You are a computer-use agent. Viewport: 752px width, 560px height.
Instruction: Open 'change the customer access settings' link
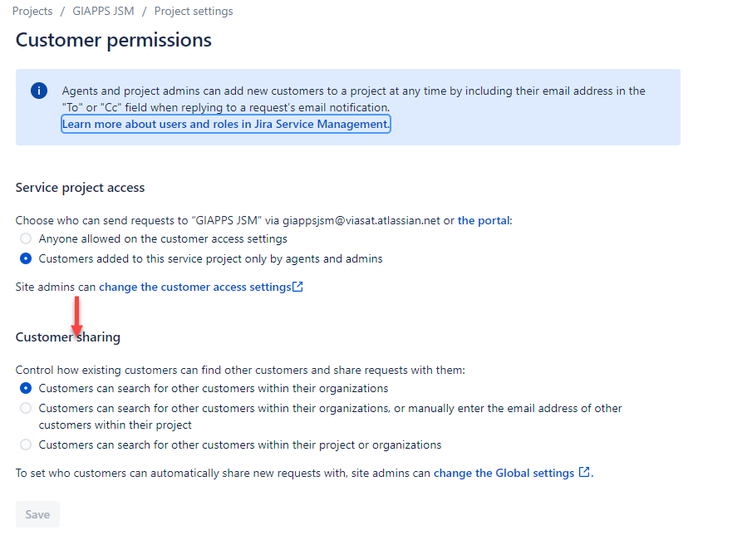195,287
